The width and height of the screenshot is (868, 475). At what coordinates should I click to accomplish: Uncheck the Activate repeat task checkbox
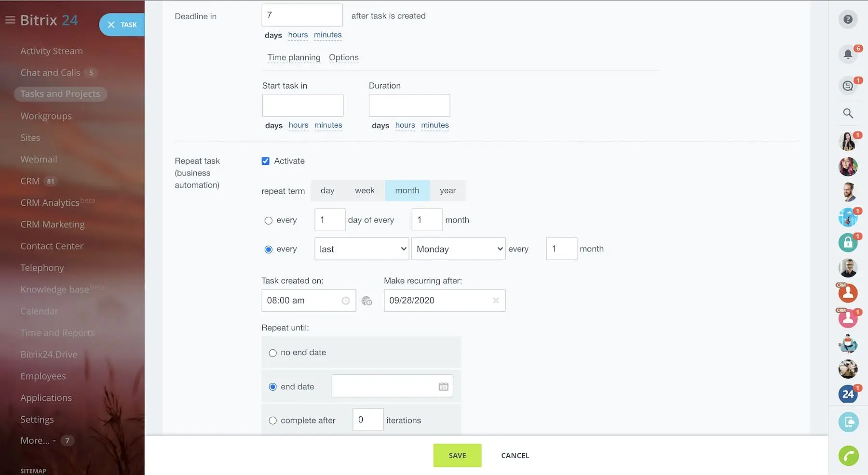[266, 161]
